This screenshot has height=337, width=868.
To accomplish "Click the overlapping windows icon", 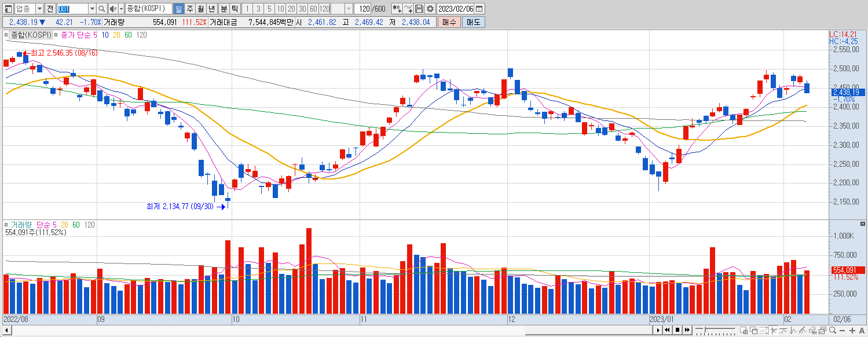I will pyautogui.click(x=754, y=331).
